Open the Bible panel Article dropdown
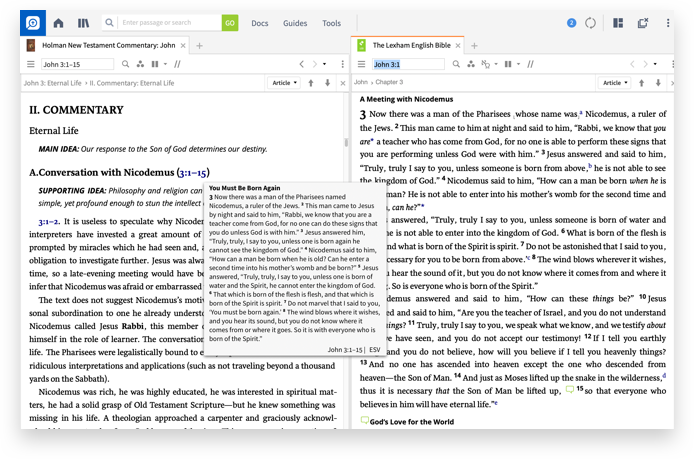Image resolution: width=694 pixels, height=459 pixels. 615,83
